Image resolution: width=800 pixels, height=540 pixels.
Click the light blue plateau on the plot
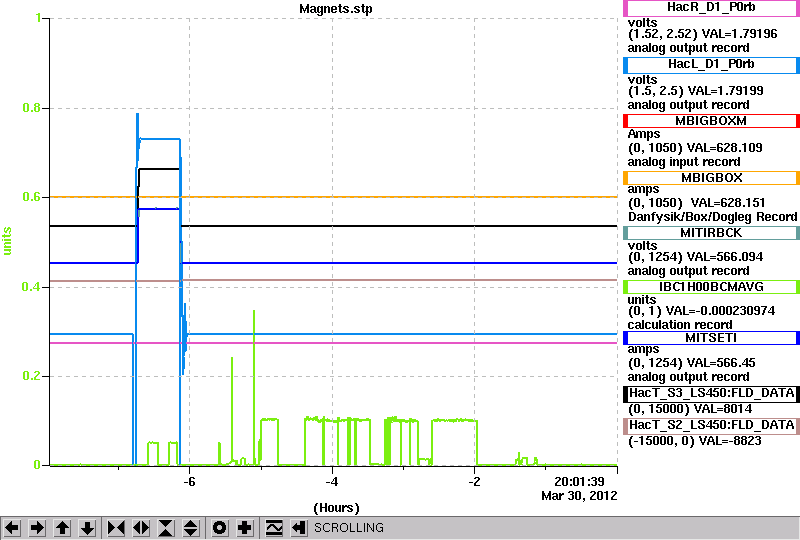coord(160,139)
